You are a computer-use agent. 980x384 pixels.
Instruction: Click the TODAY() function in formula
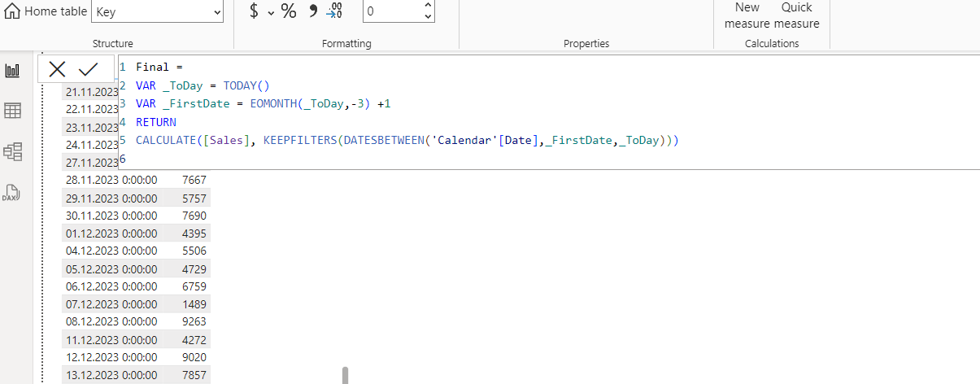246,85
